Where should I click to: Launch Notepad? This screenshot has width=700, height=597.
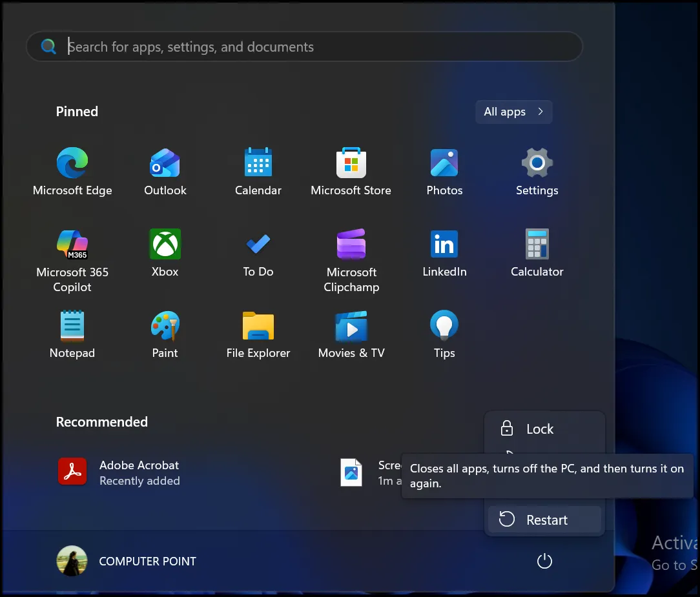tap(72, 334)
